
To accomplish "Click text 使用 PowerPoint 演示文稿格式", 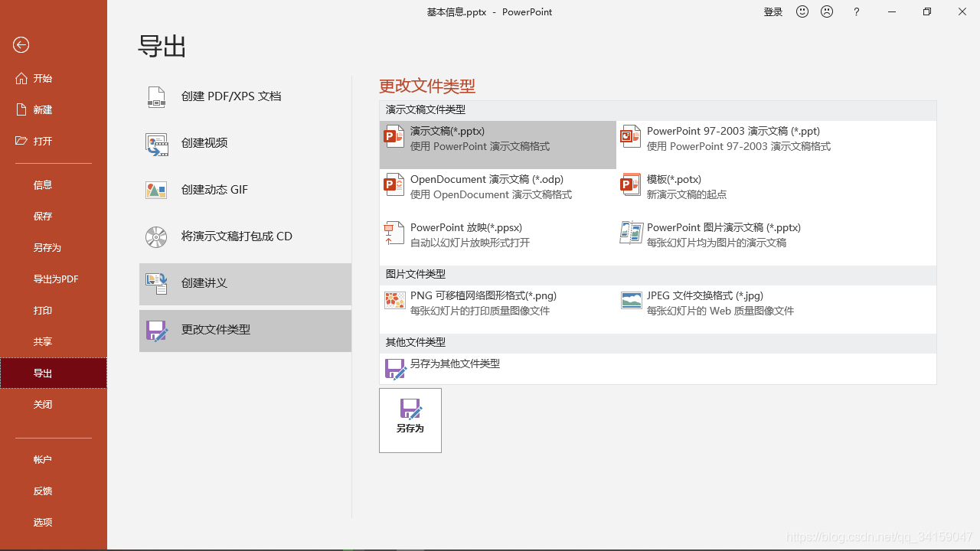I will tap(480, 146).
